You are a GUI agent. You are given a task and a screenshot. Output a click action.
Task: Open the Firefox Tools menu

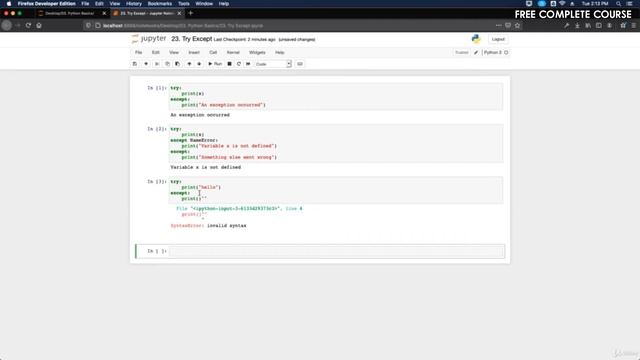point(184,4)
